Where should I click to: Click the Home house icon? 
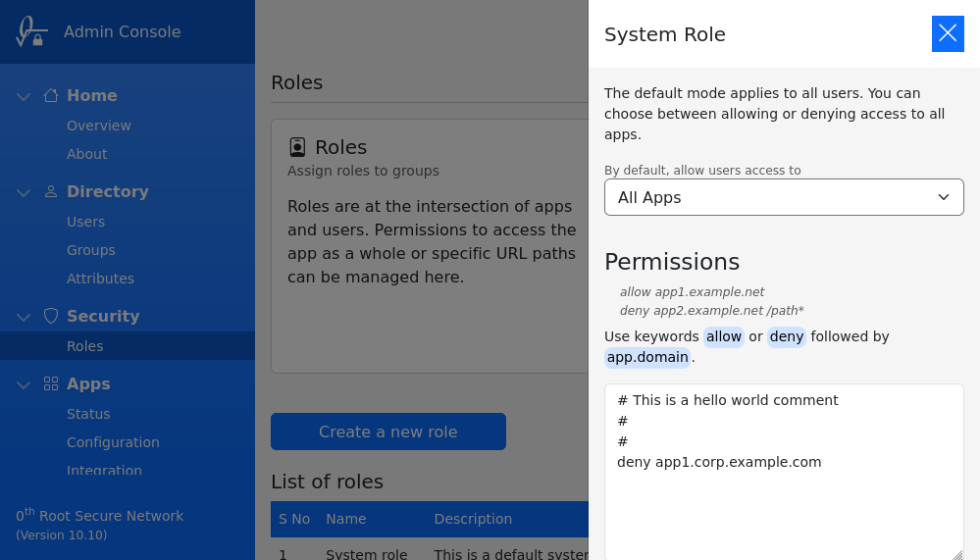tap(51, 95)
